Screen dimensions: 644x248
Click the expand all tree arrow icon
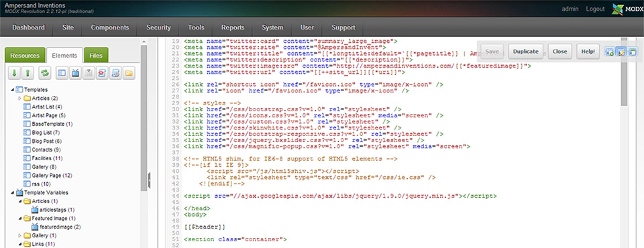coord(14,73)
